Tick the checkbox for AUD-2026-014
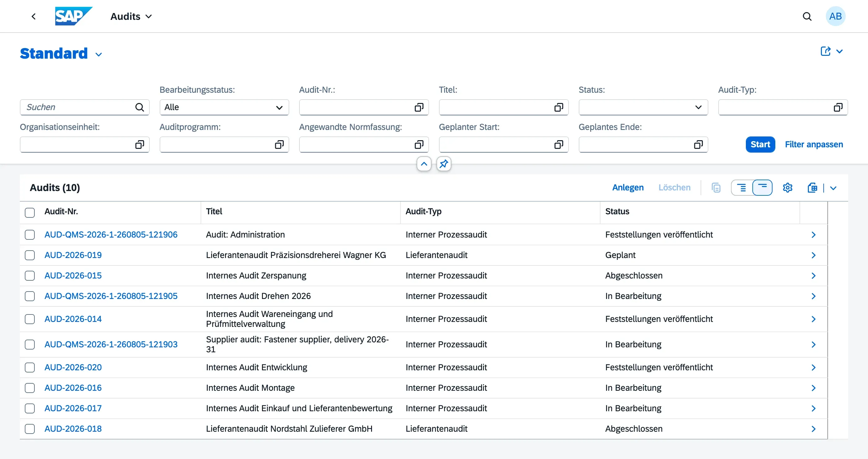The image size is (868, 459). click(30, 319)
